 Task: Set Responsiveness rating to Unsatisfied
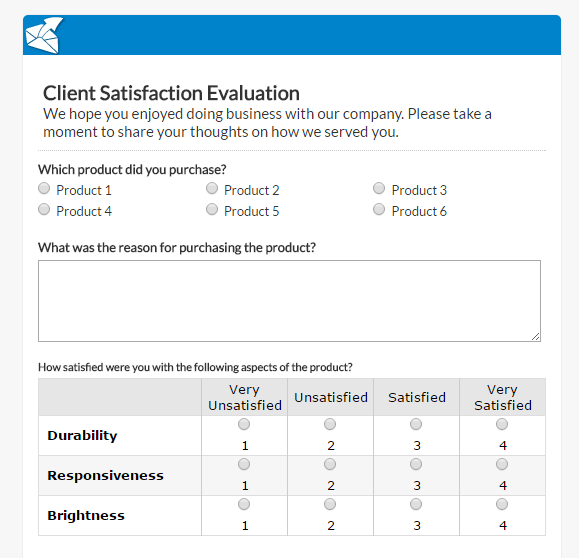coord(330,464)
